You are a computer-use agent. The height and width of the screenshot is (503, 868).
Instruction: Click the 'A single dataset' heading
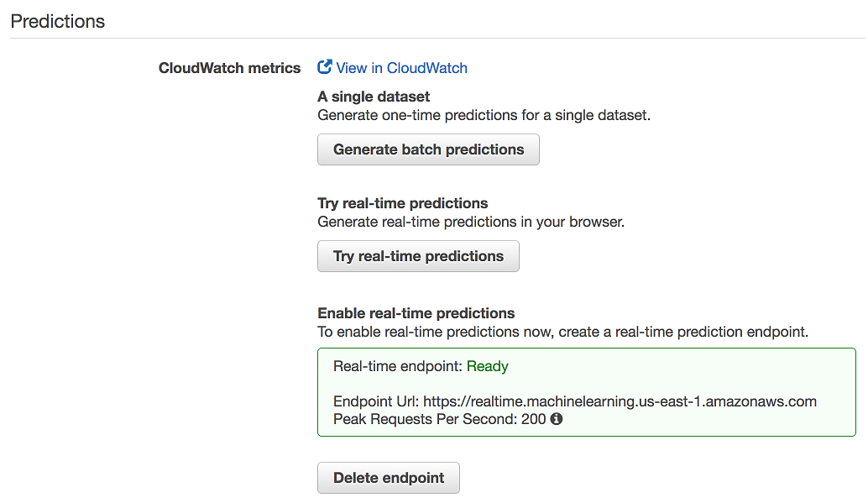(x=374, y=97)
